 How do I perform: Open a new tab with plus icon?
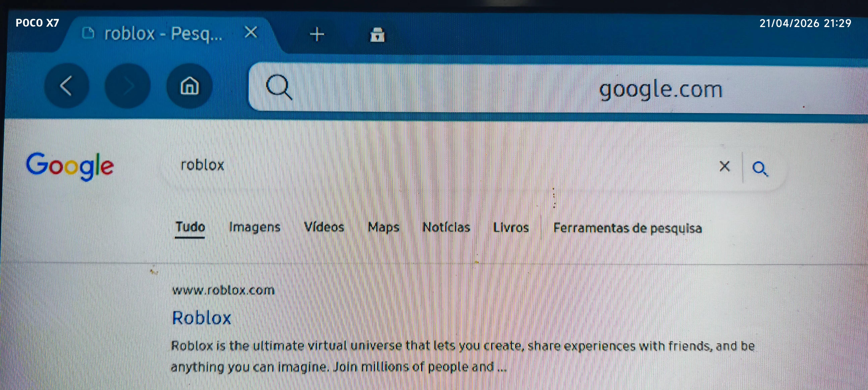[317, 34]
